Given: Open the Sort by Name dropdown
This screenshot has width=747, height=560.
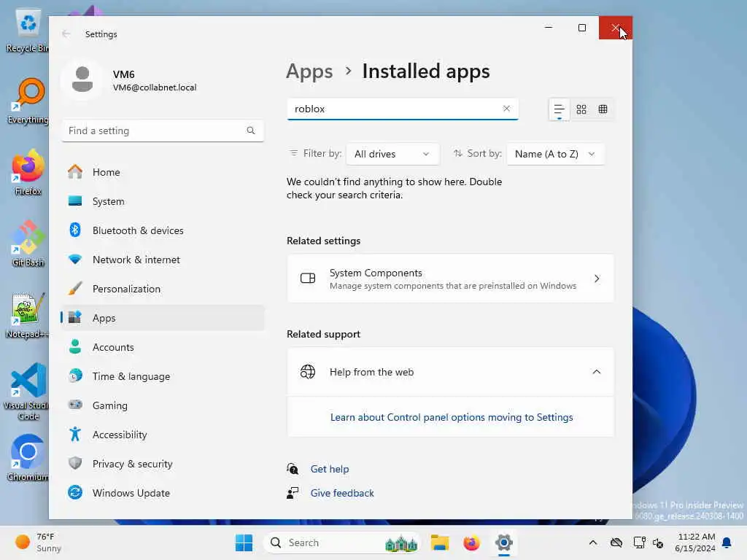Looking at the screenshot, I should point(555,154).
